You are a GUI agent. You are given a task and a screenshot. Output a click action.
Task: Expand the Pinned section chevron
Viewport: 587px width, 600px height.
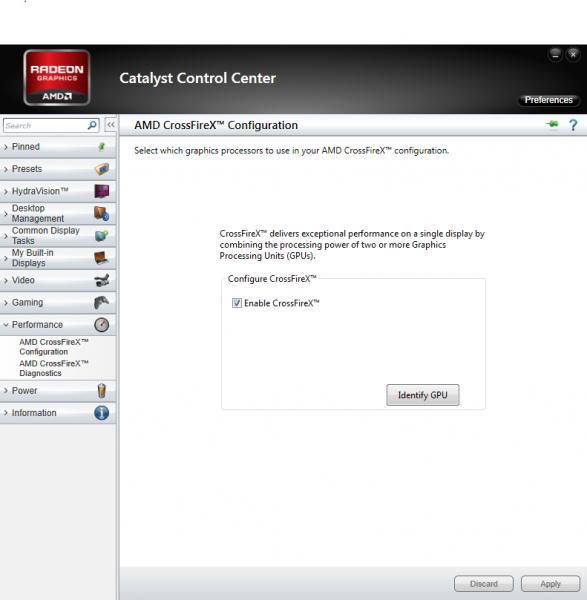pyautogui.click(x=6, y=147)
